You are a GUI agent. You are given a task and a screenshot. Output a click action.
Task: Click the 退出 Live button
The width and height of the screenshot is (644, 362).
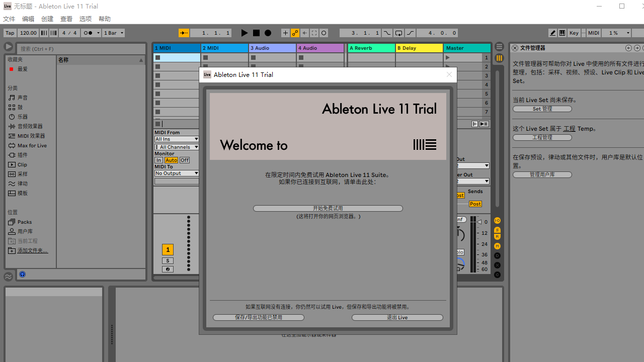click(x=397, y=317)
